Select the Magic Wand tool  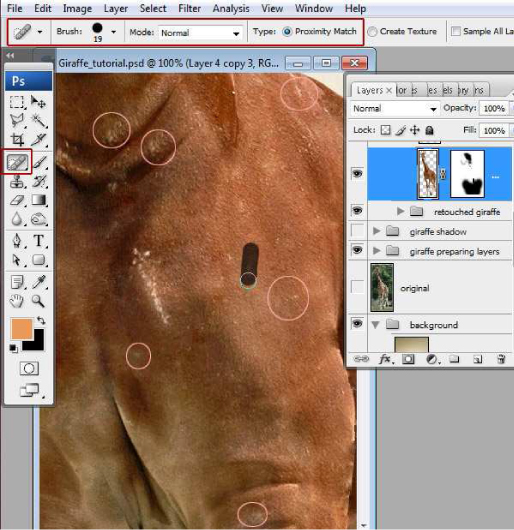[39, 120]
